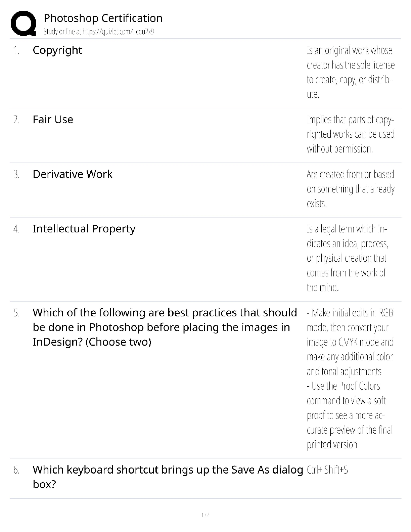The image size is (411, 532).
Task: Select the Copyright term
Action: click(57, 50)
